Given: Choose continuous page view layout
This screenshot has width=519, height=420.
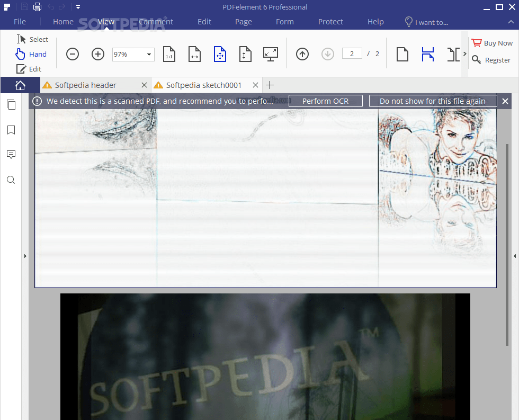Looking at the screenshot, I should tap(428, 54).
